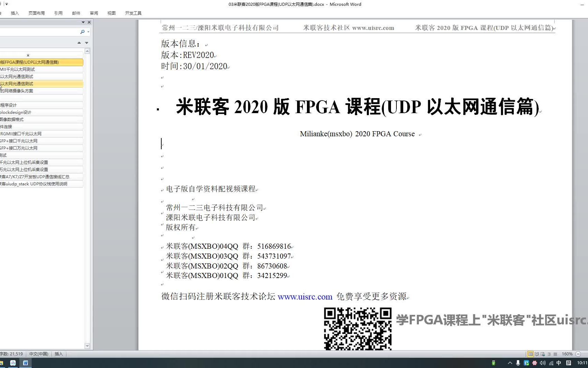Switch to the 引用 ribbon tab
Image resolution: width=588 pixels, height=368 pixels.
point(58,13)
